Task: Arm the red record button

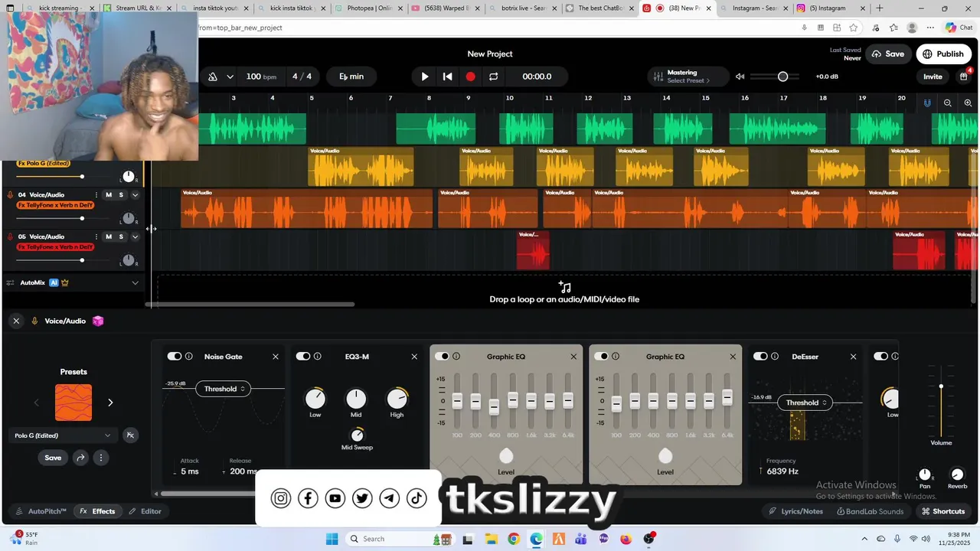Action: point(471,77)
